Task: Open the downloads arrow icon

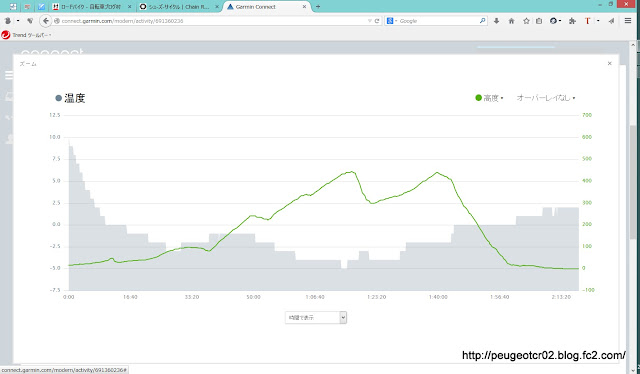Action: (x=496, y=21)
